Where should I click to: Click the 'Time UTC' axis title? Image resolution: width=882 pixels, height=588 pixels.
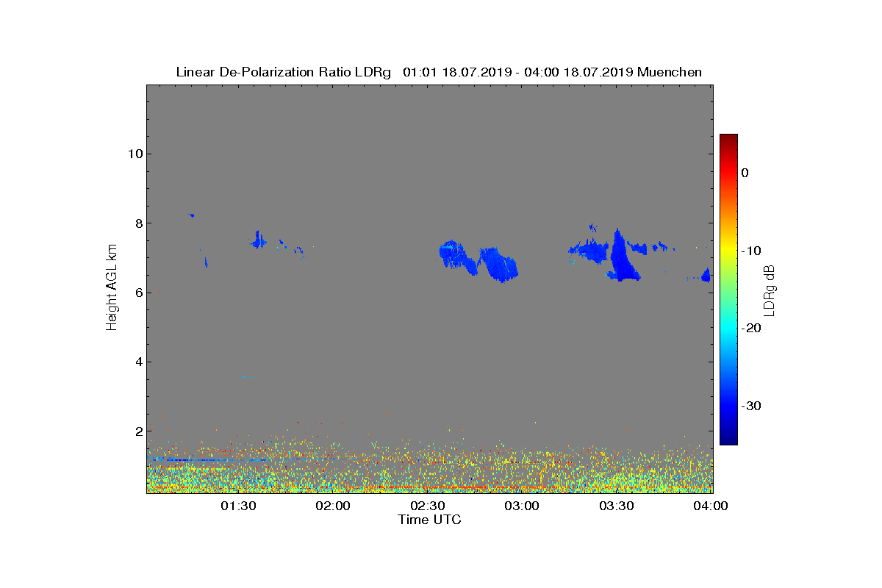click(x=430, y=520)
